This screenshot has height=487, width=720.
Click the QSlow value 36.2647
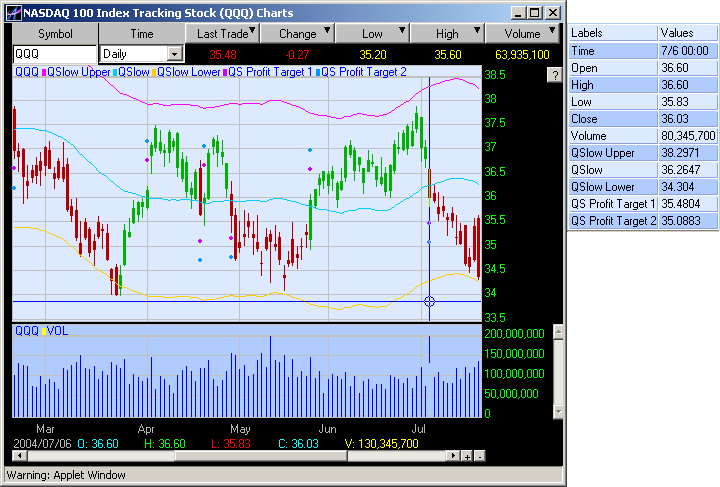[688, 170]
